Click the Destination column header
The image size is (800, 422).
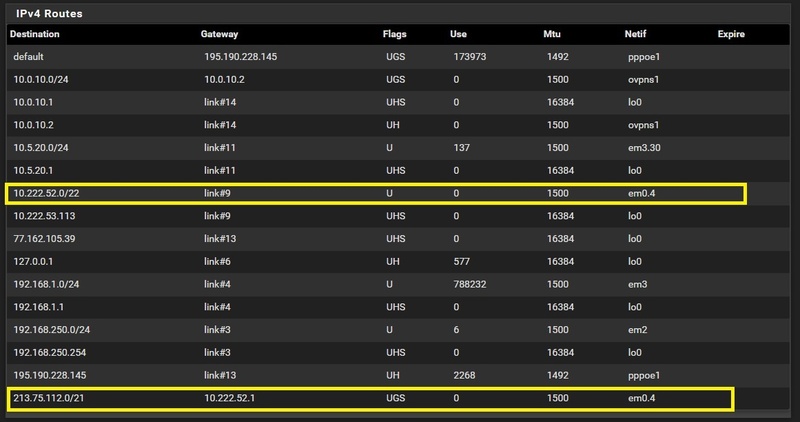35,34
